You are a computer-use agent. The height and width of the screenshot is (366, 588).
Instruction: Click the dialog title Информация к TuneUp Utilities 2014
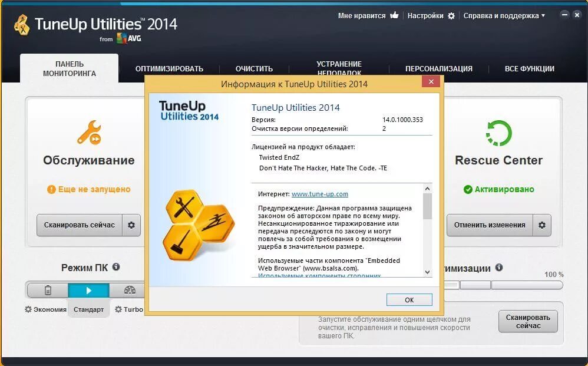[x=295, y=84]
